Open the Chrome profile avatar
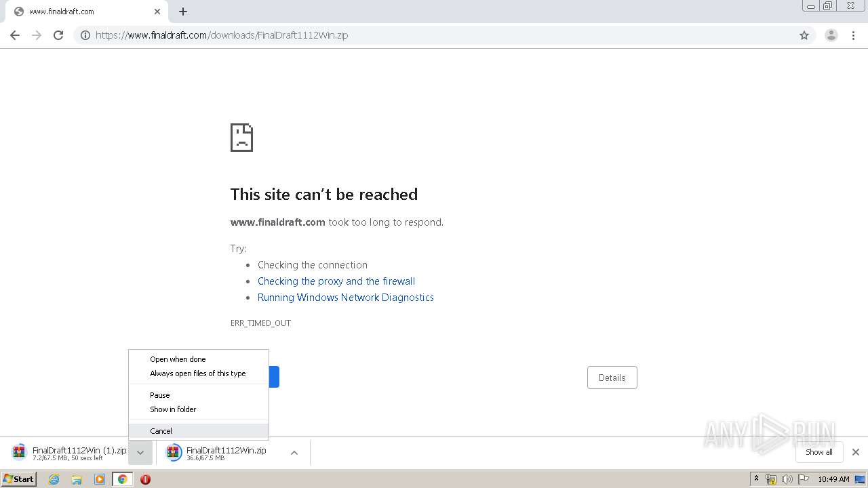868x488 pixels. click(831, 35)
